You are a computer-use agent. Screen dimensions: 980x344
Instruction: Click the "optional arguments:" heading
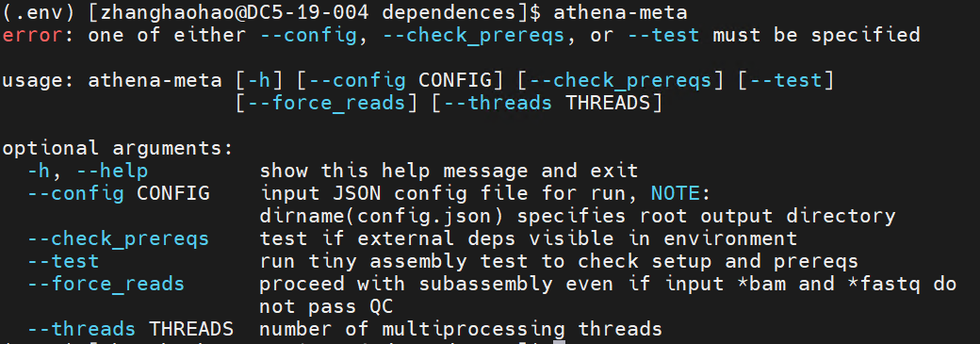118,148
